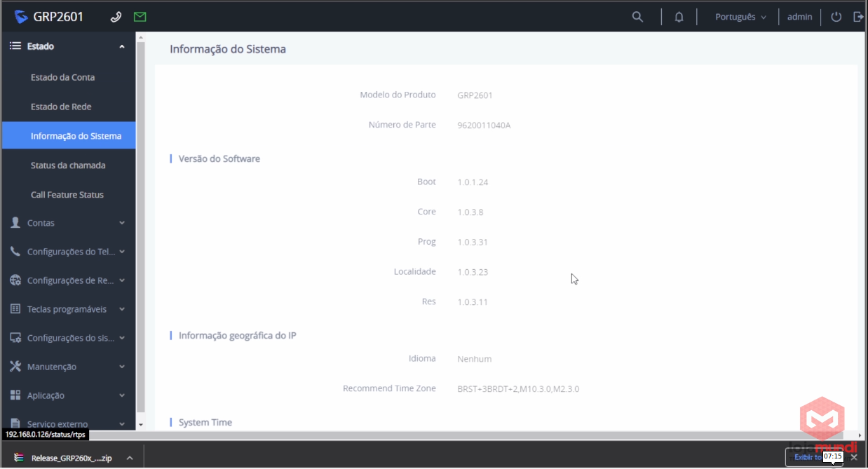The image size is (868, 469).
Task: Open download options arrow for Release_GRP260x zip
Action: [x=130, y=458]
